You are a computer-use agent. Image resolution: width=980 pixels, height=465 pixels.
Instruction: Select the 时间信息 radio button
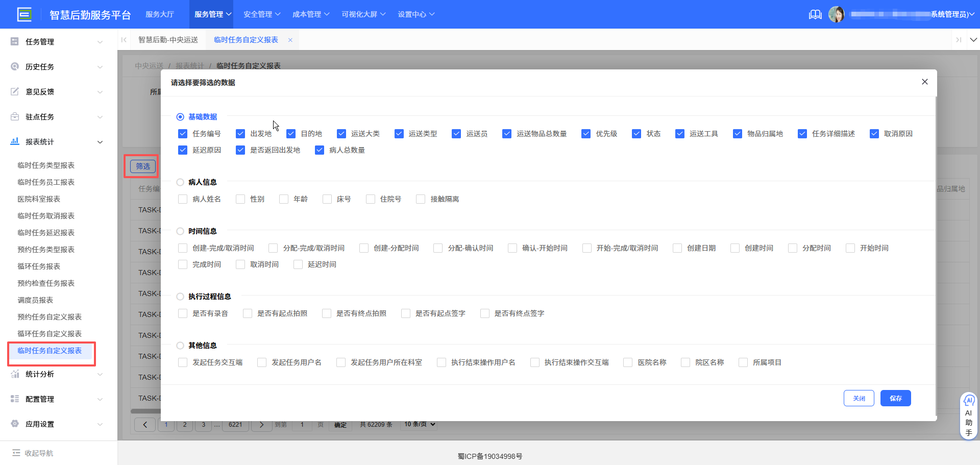point(180,231)
